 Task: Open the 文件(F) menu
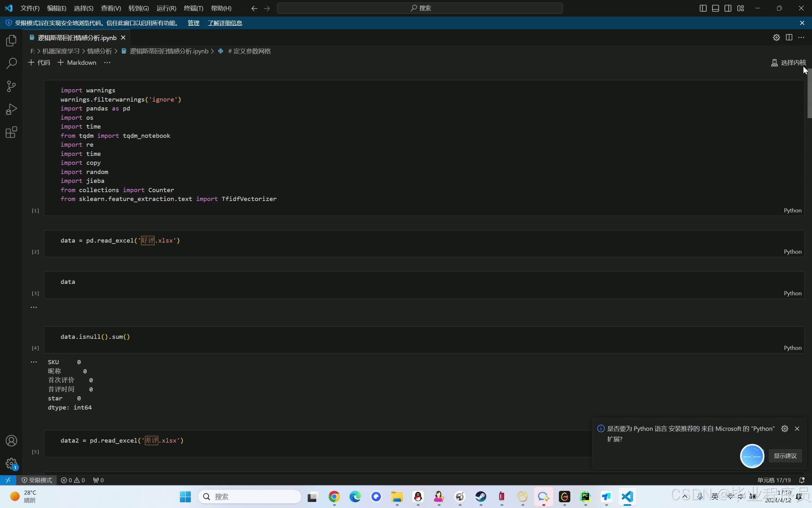click(30, 8)
